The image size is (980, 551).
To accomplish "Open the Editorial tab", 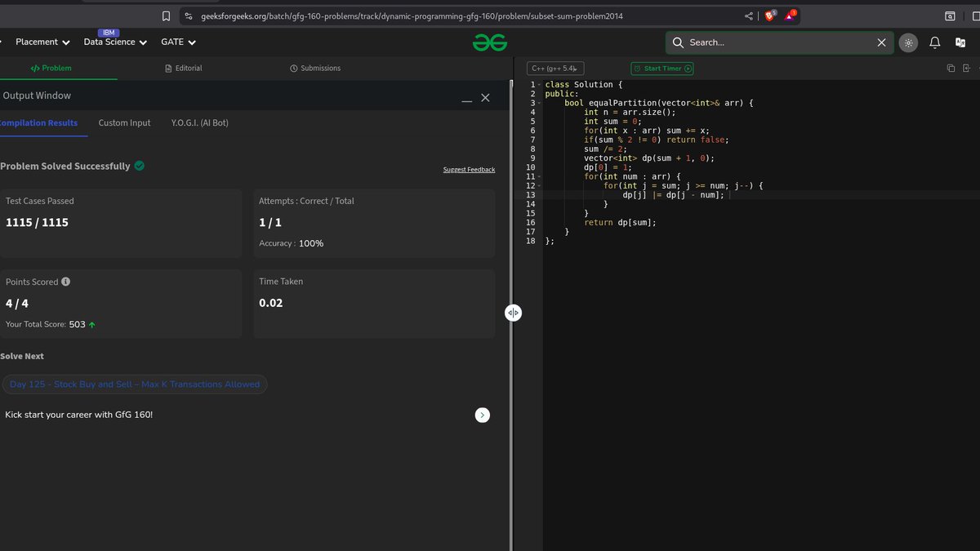I will coord(182,68).
